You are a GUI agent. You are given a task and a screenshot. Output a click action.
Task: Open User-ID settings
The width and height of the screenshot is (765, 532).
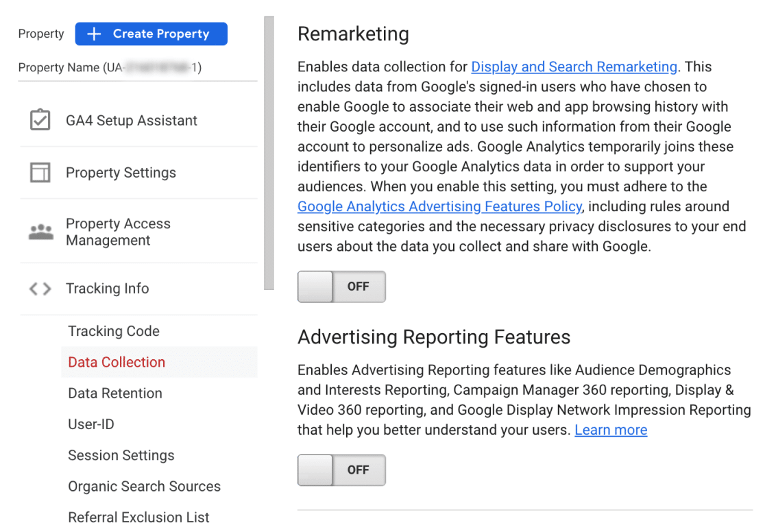pos(91,424)
